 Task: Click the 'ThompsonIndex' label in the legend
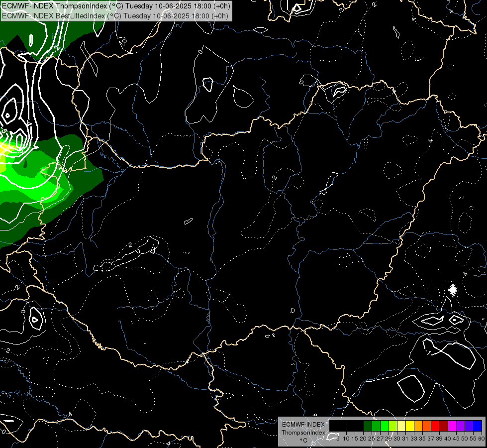click(303, 433)
